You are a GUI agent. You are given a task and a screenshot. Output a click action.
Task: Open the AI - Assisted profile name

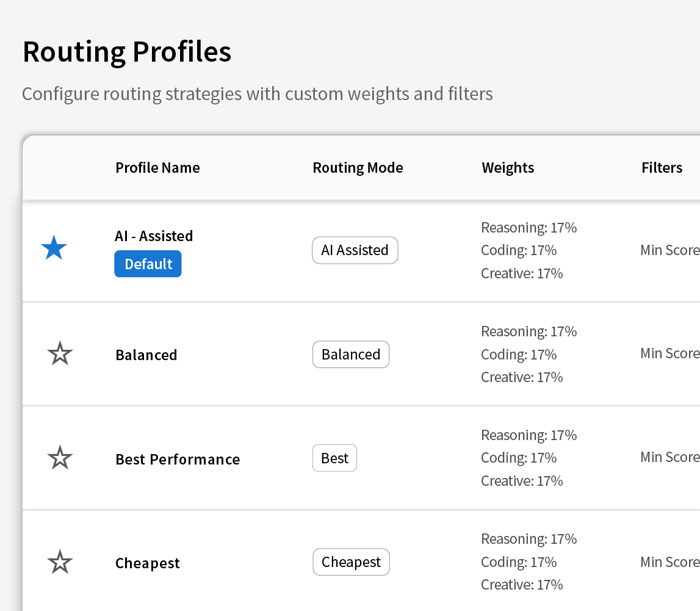pyautogui.click(x=154, y=236)
